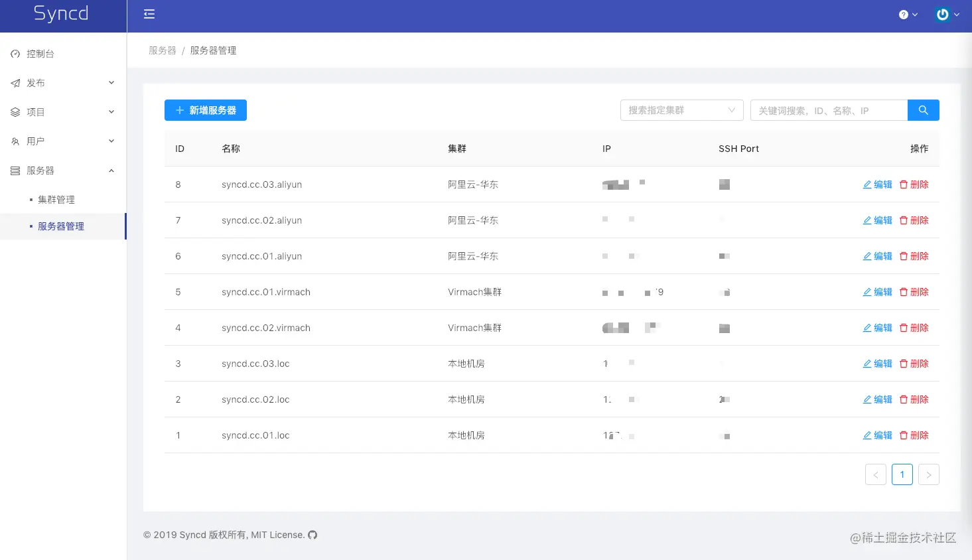
Task: Edit server syncd.cc.01.aliyun
Action: [877, 256]
